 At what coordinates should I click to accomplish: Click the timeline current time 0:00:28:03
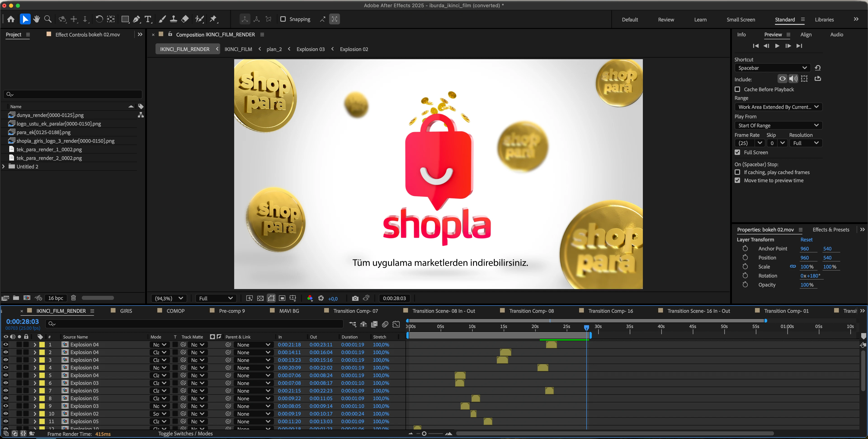(x=22, y=322)
